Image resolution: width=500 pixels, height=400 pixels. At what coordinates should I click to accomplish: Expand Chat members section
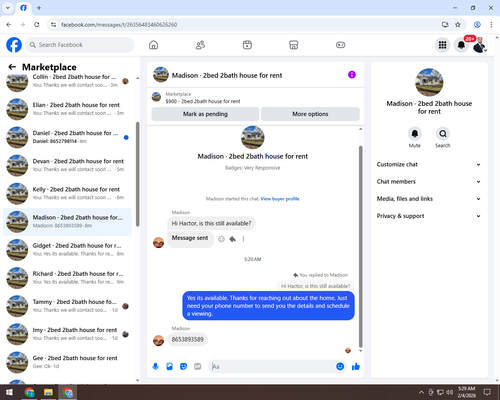point(429,182)
